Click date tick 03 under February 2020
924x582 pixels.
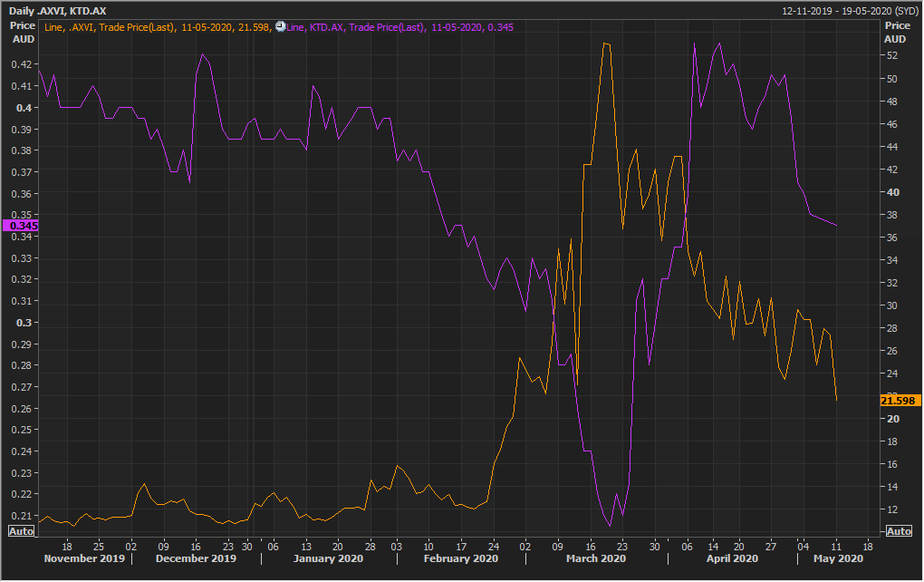coord(396,547)
